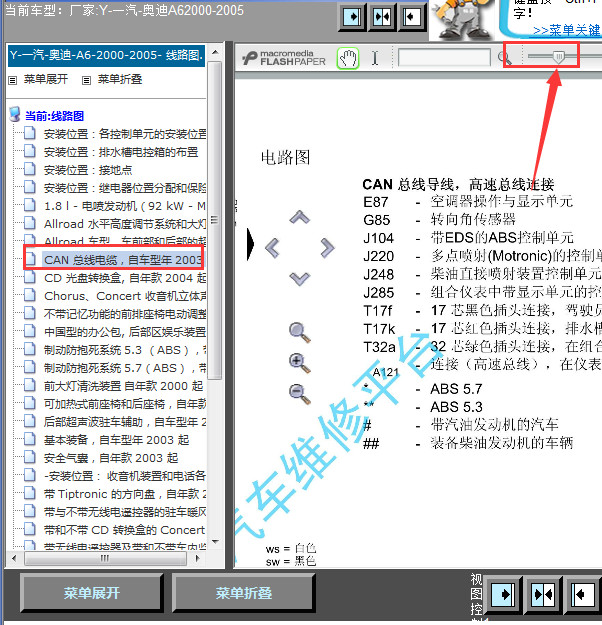Click the FlashPaper search text field

pyautogui.click(x=444, y=57)
